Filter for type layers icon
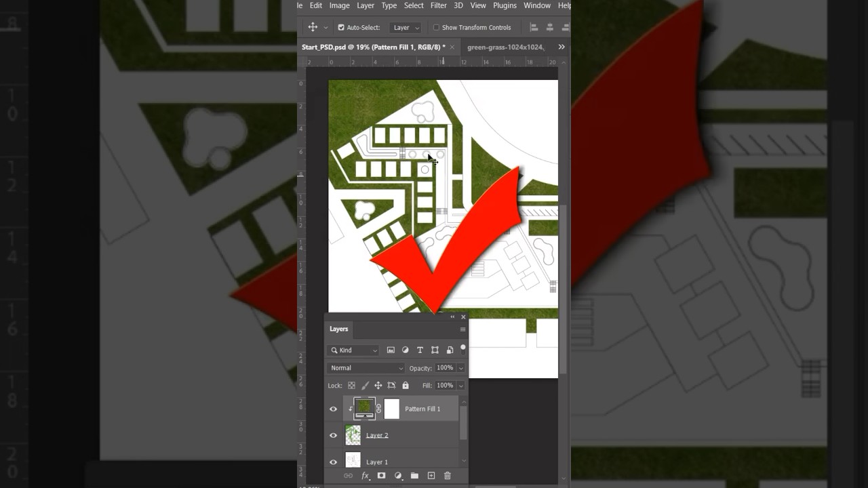Screen dimensions: 868x488 (x=420, y=350)
